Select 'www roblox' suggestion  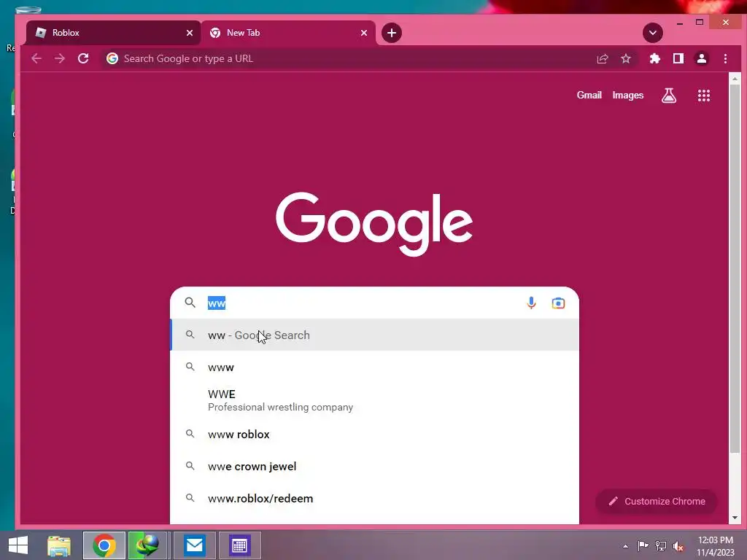click(374, 435)
